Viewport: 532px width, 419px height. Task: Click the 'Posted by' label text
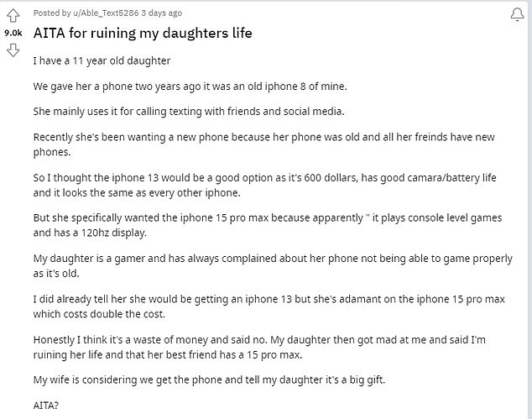pos(52,13)
